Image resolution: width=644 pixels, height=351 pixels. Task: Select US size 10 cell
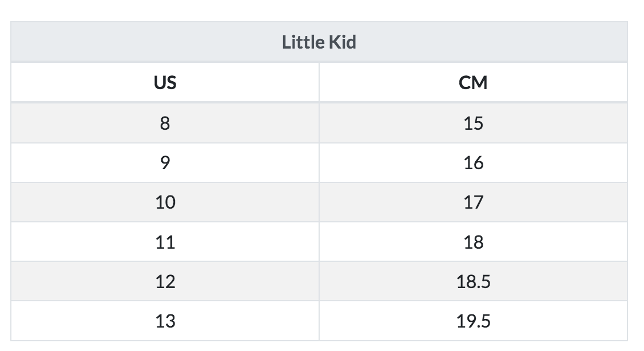(x=165, y=202)
